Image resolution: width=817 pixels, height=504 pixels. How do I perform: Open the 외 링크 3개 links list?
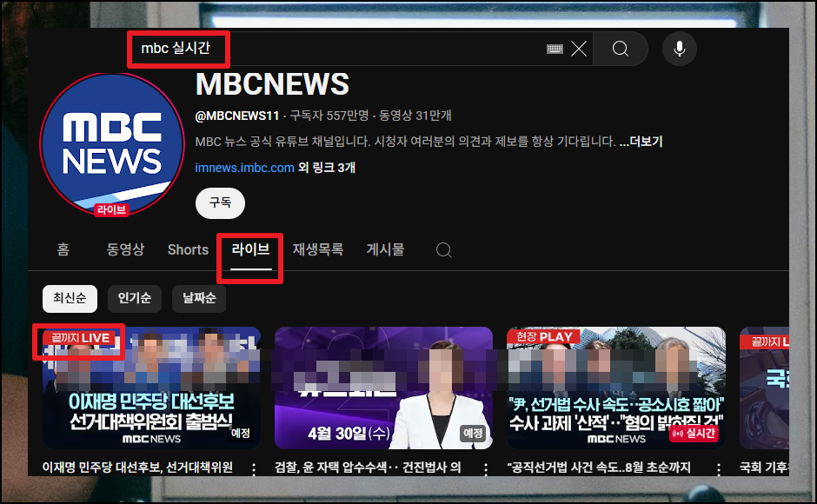point(327,168)
